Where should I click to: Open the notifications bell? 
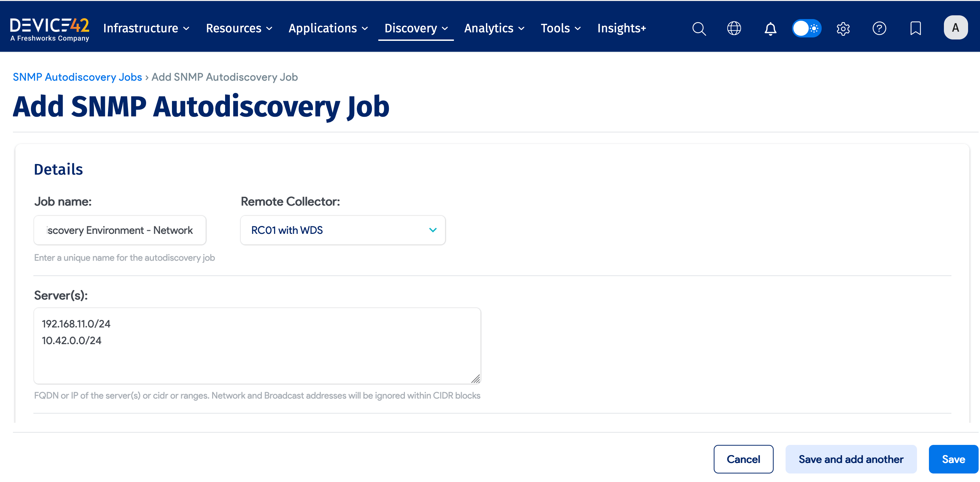click(770, 29)
